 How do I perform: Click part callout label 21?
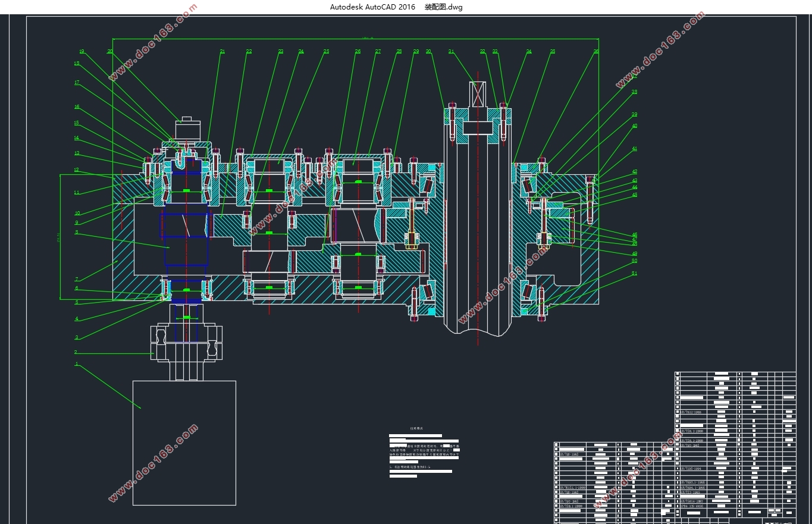pos(222,52)
